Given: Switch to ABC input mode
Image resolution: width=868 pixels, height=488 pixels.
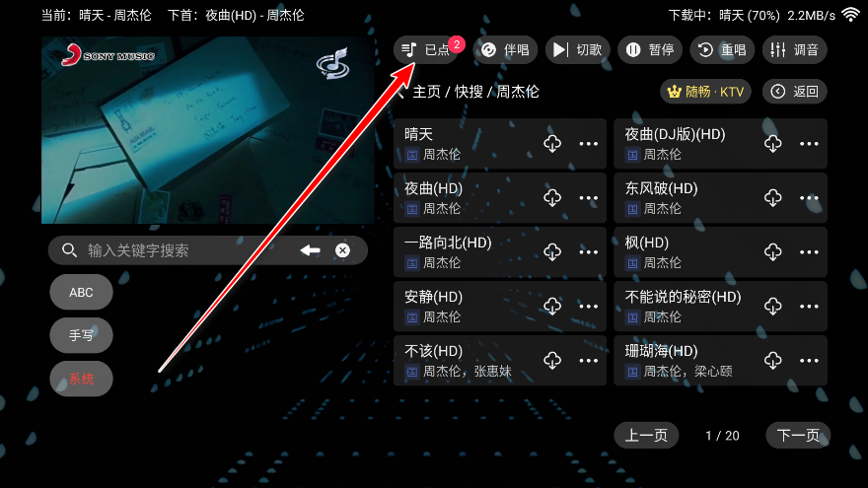Looking at the screenshot, I should pos(81,292).
